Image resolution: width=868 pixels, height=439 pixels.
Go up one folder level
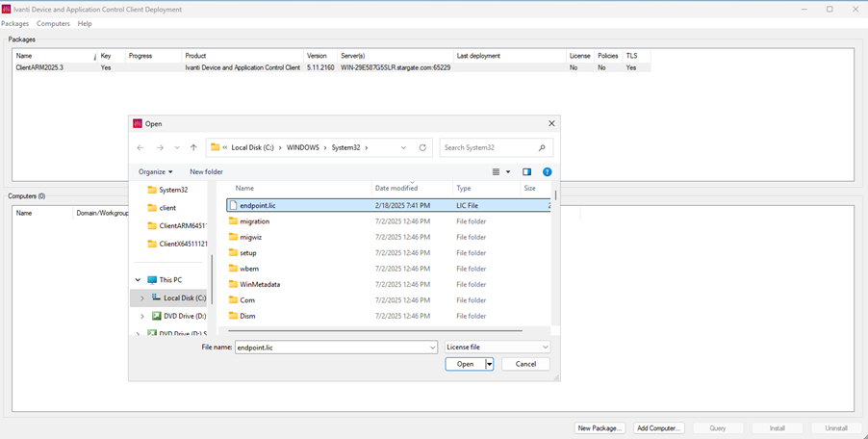[193, 148]
